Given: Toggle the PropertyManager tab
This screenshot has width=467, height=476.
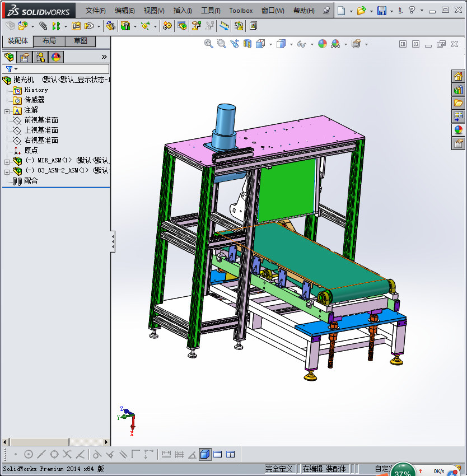Looking at the screenshot, I should point(25,57).
